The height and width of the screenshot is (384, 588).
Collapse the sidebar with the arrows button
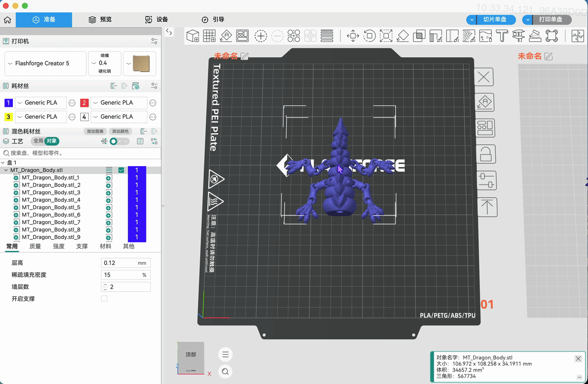(169, 32)
